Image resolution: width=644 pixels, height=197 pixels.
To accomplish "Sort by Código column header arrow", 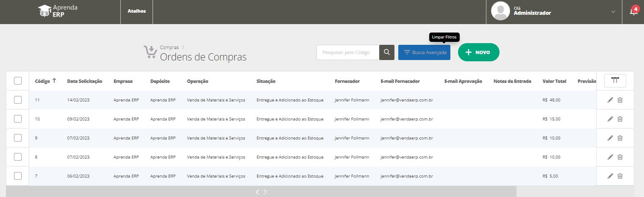I will 54,81.
